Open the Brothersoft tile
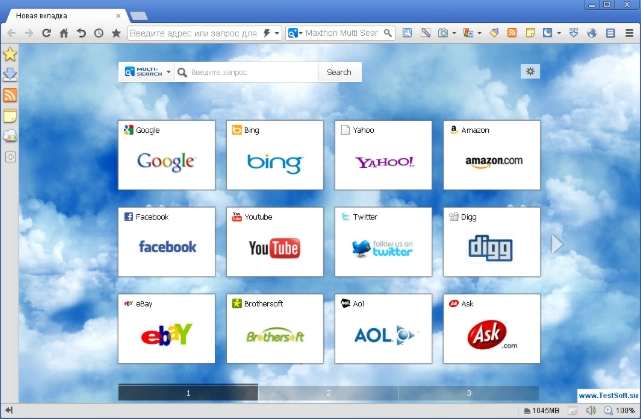641x419 pixels. tap(275, 329)
